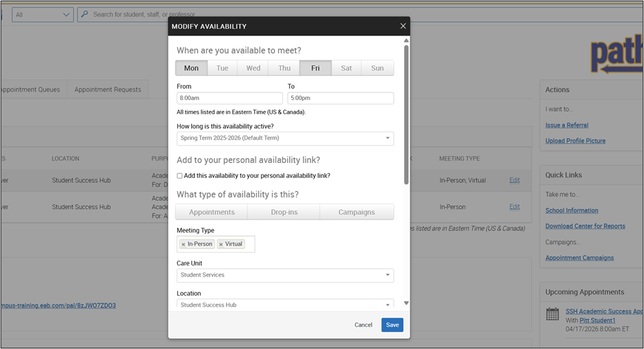Toggle Tuesday availability
The image size is (644, 349).
pos(222,68)
